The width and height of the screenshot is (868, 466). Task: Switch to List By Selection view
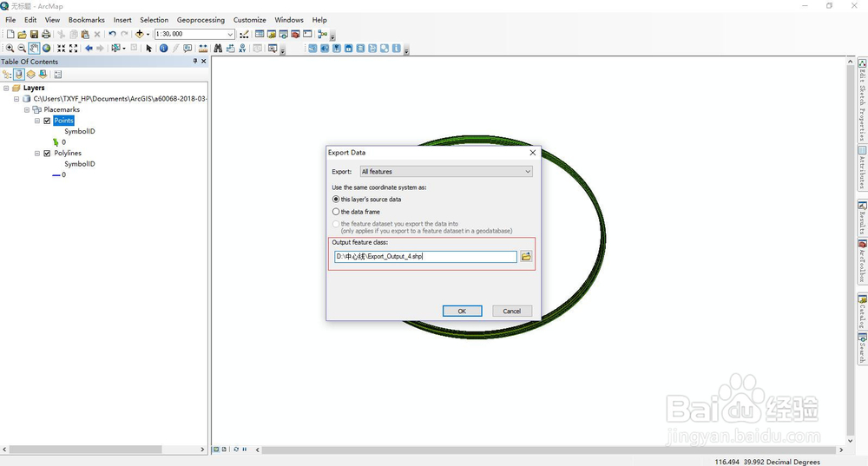point(43,74)
